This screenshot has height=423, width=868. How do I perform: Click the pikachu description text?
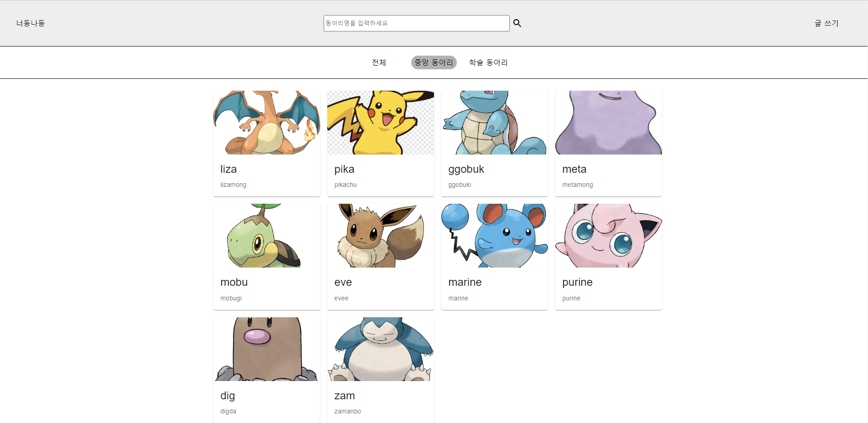(x=346, y=185)
